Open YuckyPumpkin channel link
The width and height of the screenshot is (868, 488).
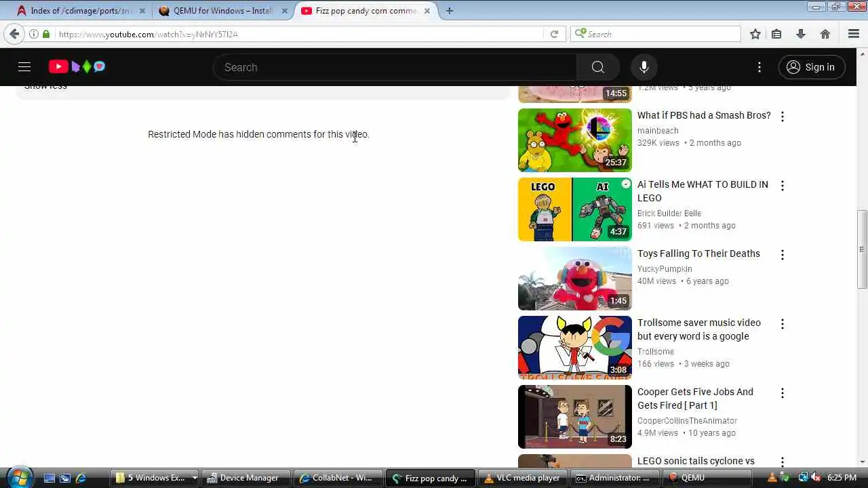tap(665, 268)
